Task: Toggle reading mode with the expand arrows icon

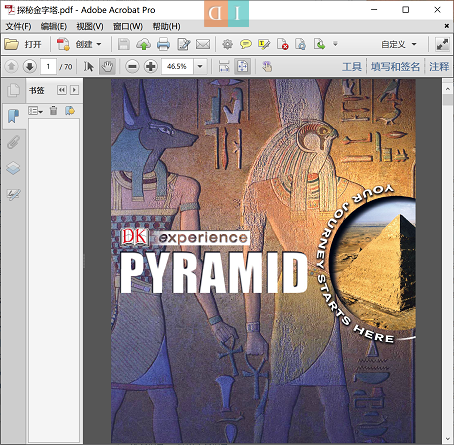Action: (x=442, y=44)
